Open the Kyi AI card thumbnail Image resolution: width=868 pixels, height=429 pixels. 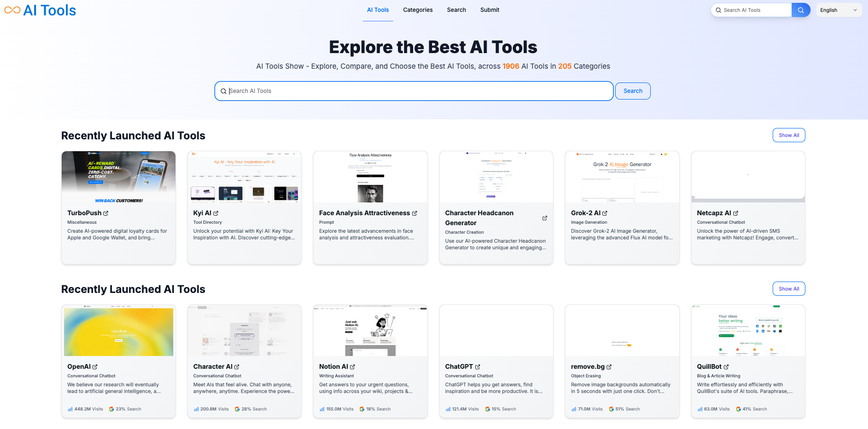click(x=244, y=177)
